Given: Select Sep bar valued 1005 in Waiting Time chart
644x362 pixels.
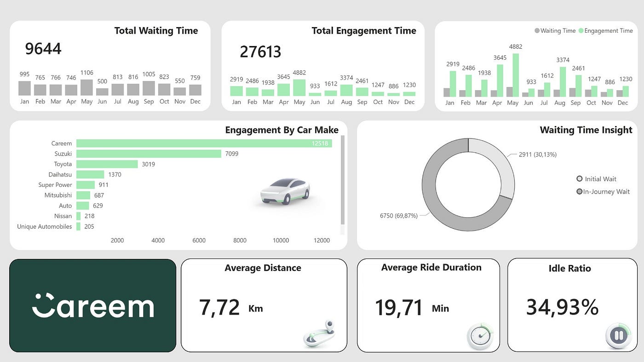Looking at the screenshot, I should click(x=149, y=88).
